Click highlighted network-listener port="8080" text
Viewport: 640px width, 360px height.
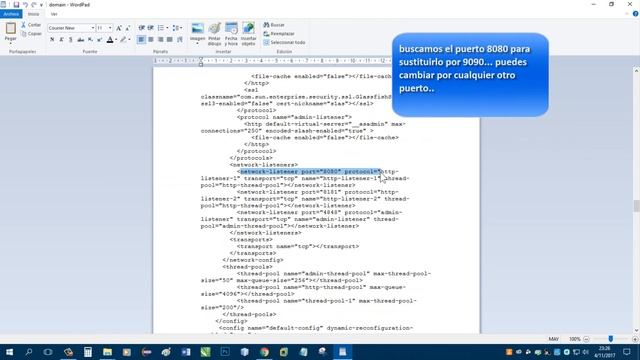point(311,171)
